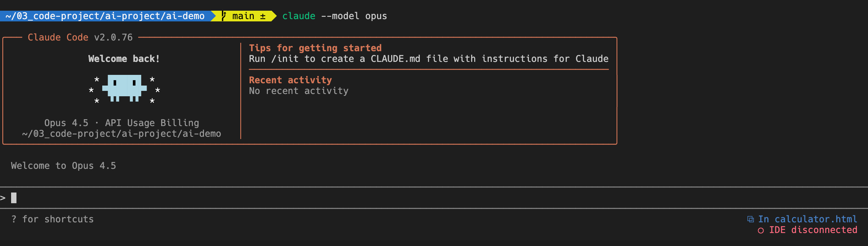Click the '? for shortcuts' hint

tap(52, 219)
